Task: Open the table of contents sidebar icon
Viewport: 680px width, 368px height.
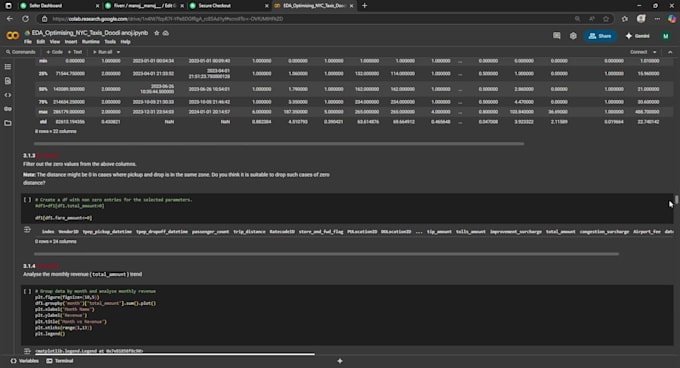Action: pyautogui.click(x=8, y=67)
